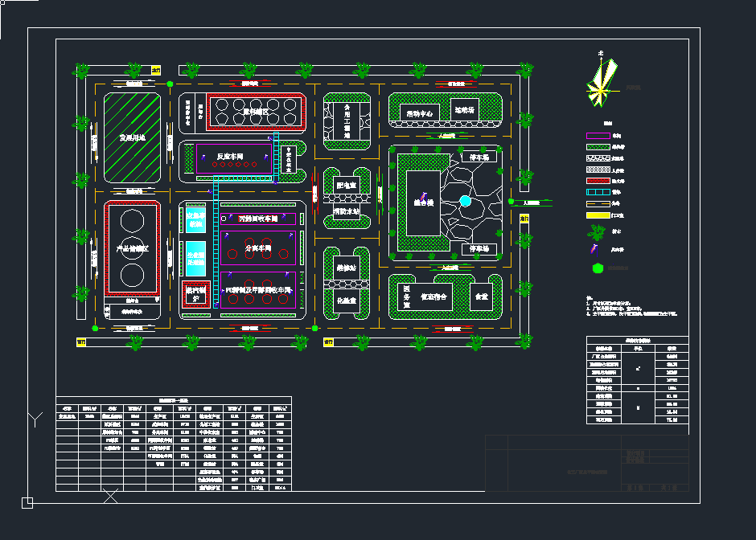Click the building list table at bottom-left

tap(173, 444)
